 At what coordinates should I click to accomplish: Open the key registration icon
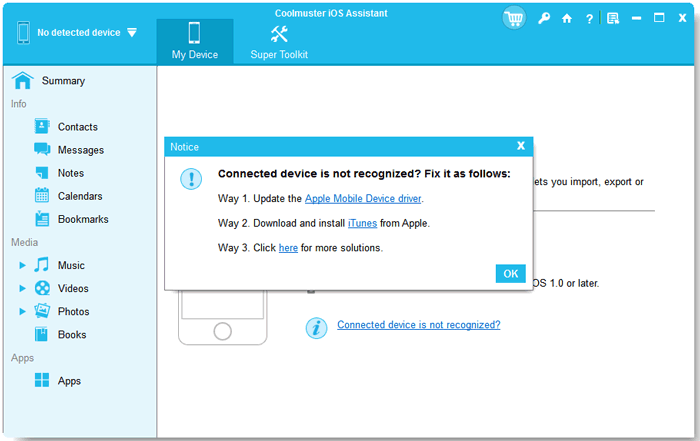point(543,18)
